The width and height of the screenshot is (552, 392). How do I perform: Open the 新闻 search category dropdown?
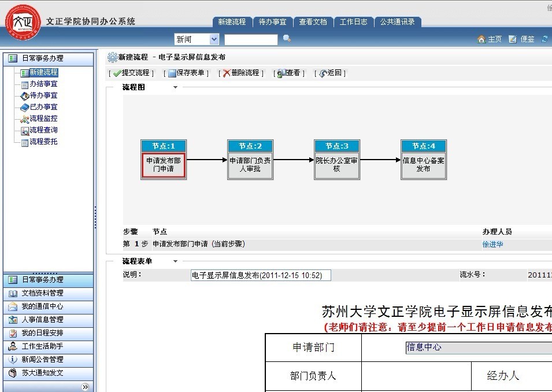[x=214, y=39]
